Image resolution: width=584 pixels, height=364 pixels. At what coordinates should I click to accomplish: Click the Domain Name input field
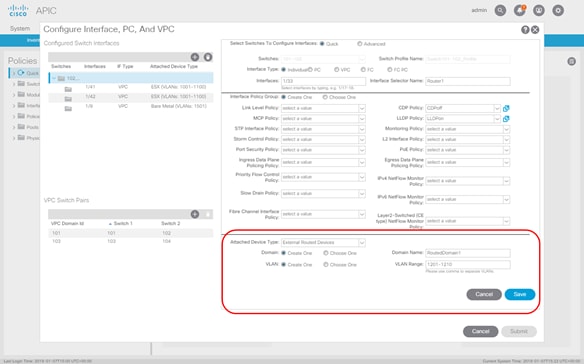467,253
